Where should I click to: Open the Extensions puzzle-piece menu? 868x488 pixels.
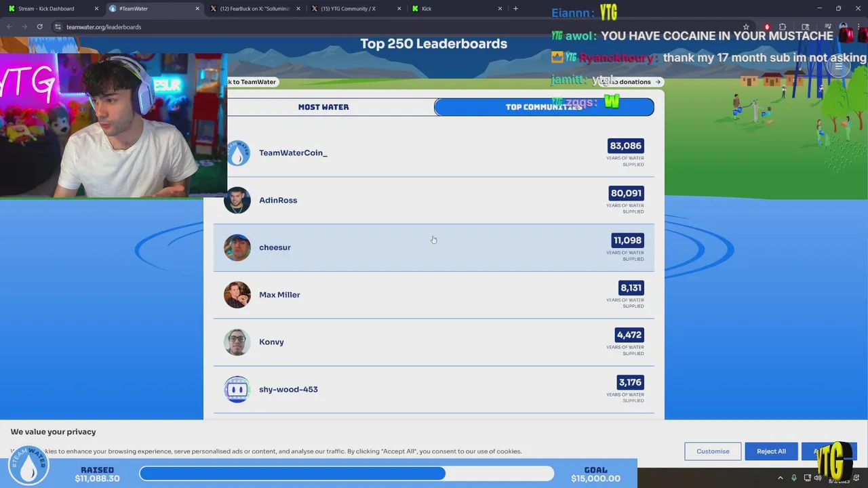pyautogui.click(x=782, y=27)
